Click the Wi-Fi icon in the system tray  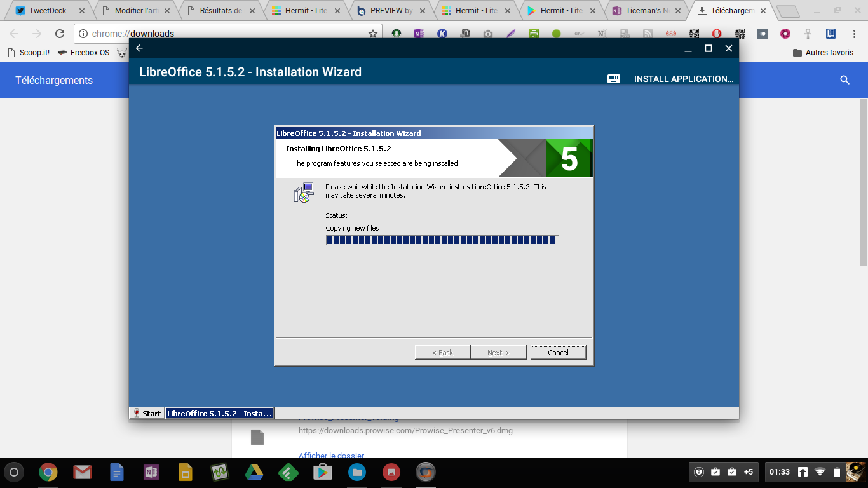[820, 471]
